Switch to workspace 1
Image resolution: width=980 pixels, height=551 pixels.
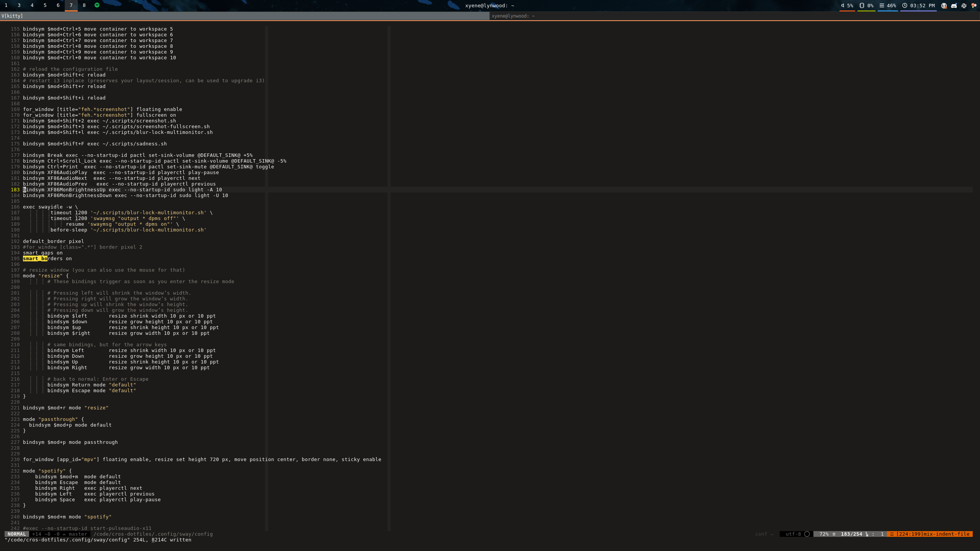click(x=6, y=5)
